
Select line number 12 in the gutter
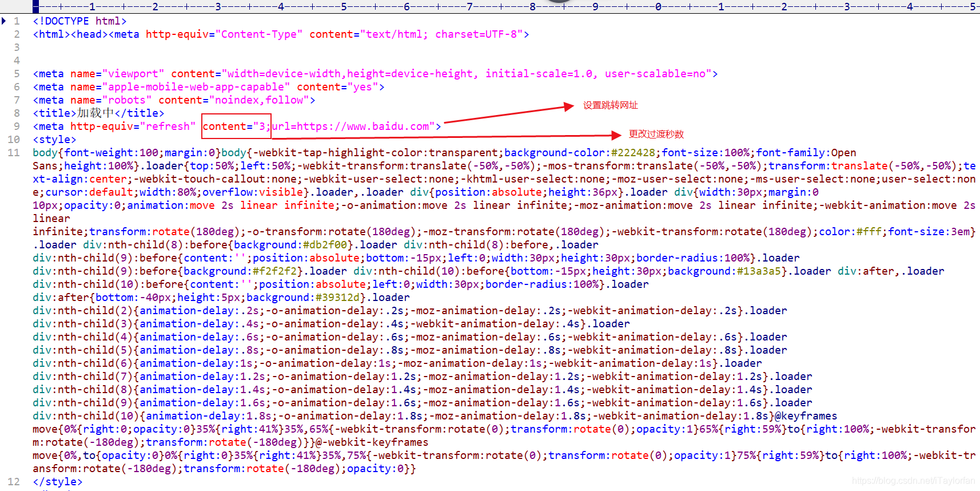(14, 482)
